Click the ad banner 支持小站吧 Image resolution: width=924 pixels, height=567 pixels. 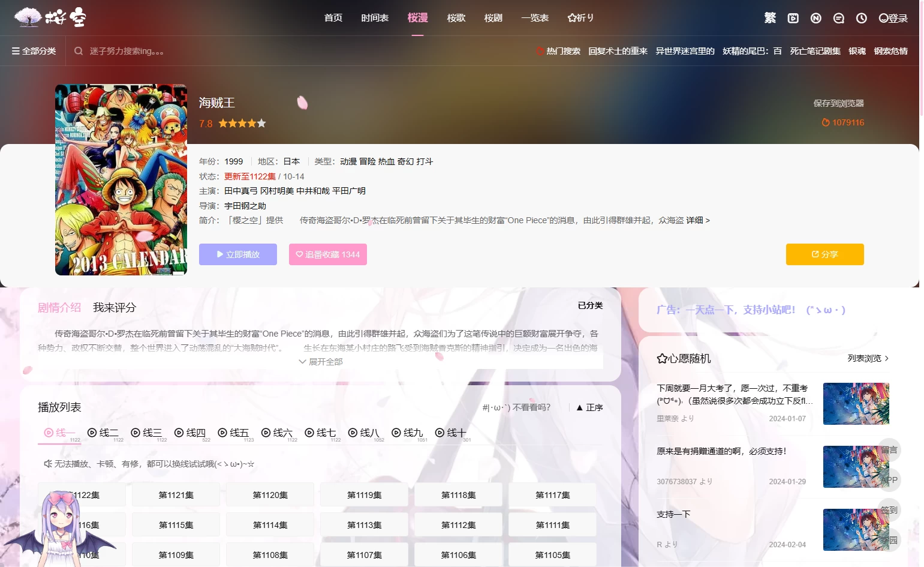click(x=751, y=310)
